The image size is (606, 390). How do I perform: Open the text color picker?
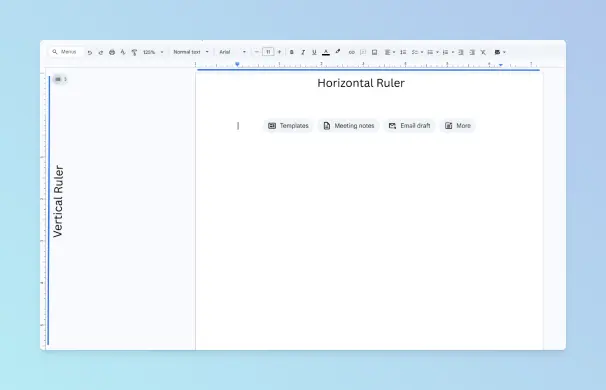click(326, 52)
